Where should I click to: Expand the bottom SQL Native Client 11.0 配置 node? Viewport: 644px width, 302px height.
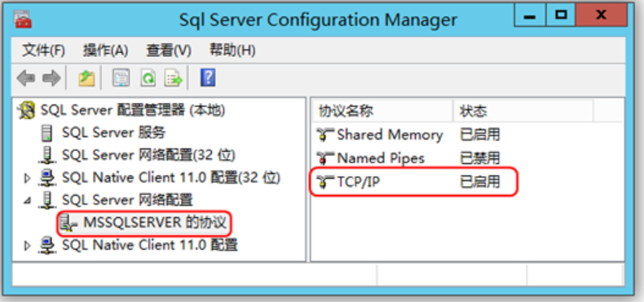pyautogui.click(x=27, y=246)
